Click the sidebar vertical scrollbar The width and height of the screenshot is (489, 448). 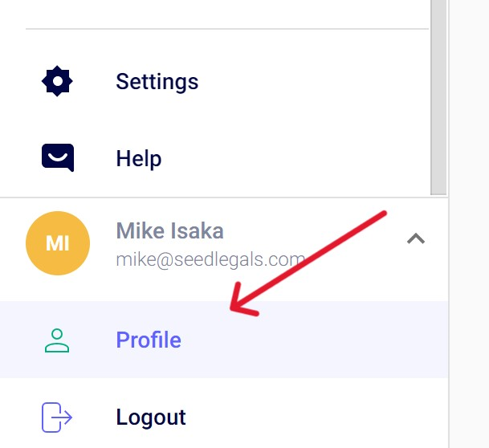point(438,96)
